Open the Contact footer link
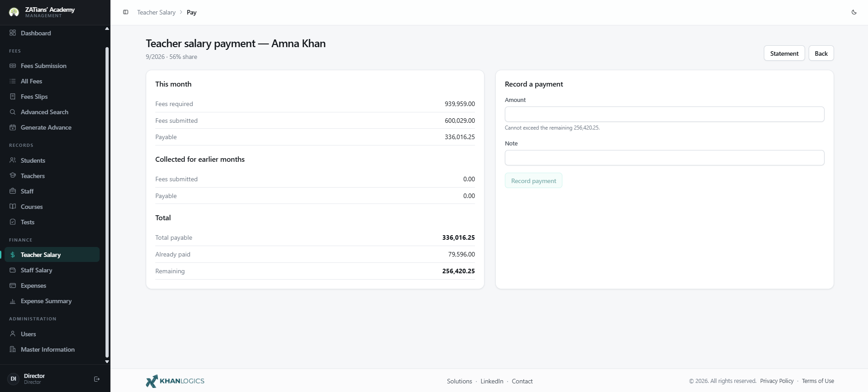The width and height of the screenshot is (868, 392). [x=522, y=381]
